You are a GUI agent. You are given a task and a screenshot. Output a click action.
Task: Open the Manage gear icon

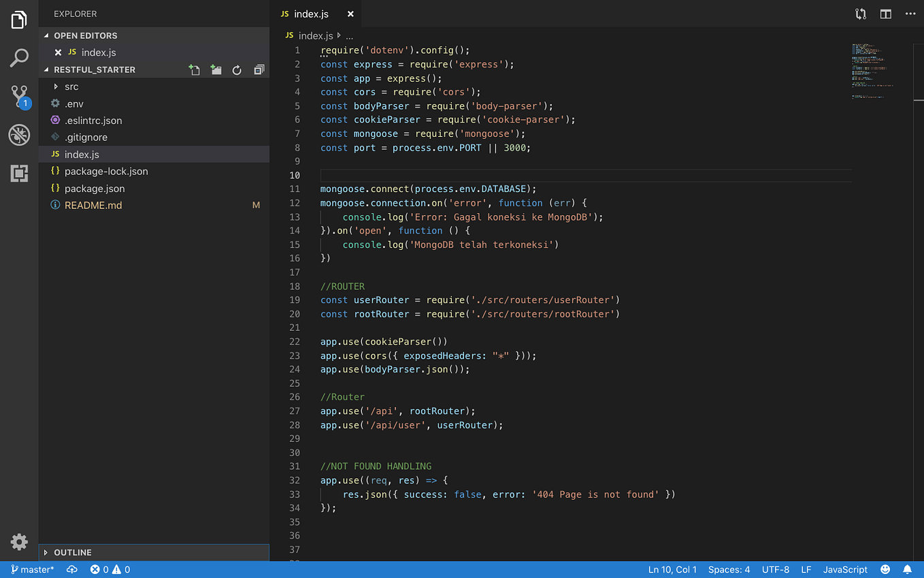19,542
